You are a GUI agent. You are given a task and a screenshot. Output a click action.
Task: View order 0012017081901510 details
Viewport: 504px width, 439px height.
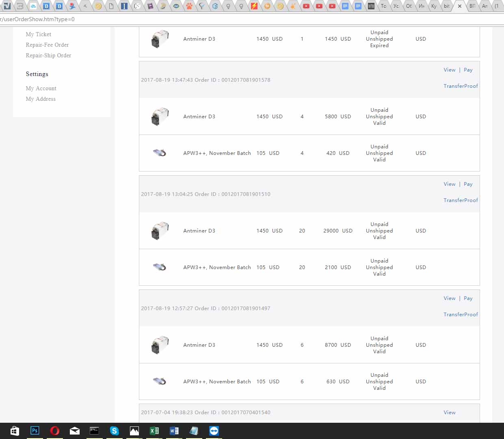click(449, 184)
